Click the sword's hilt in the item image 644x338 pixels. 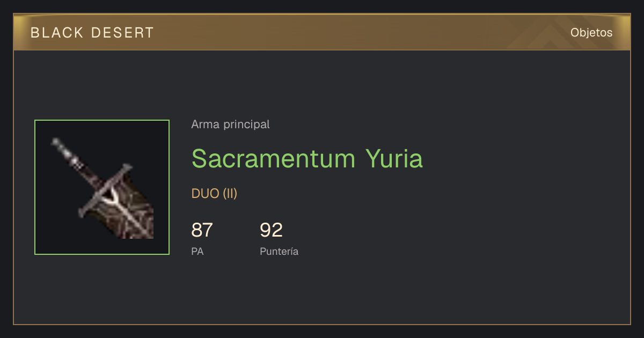point(67,156)
